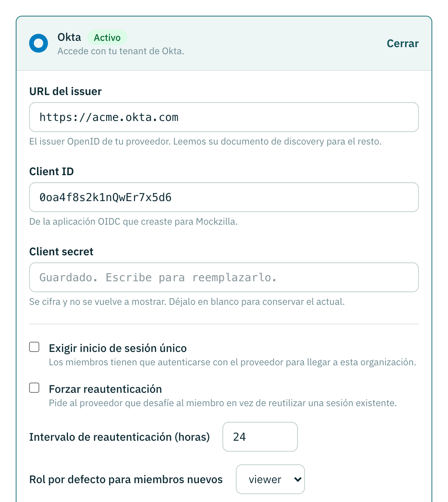Click the 'Pide al proveedor que desafíe' description
The image size is (448, 502).
(x=223, y=403)
